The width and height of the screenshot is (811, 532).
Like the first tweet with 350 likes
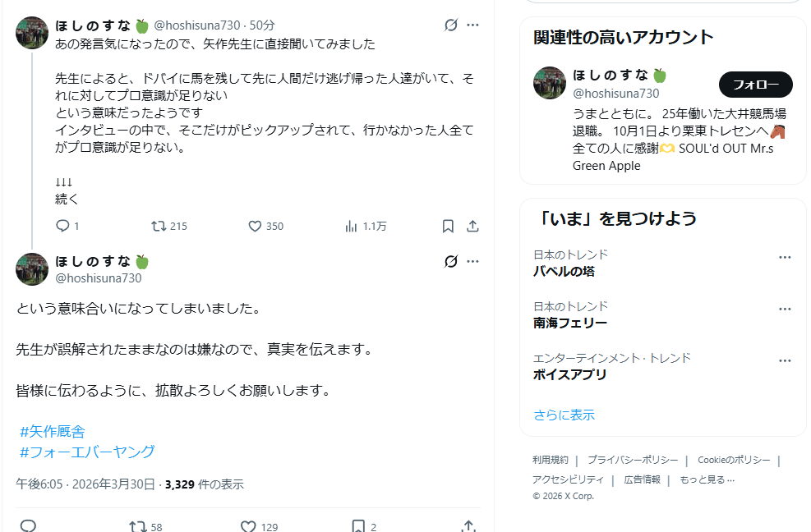255,226
